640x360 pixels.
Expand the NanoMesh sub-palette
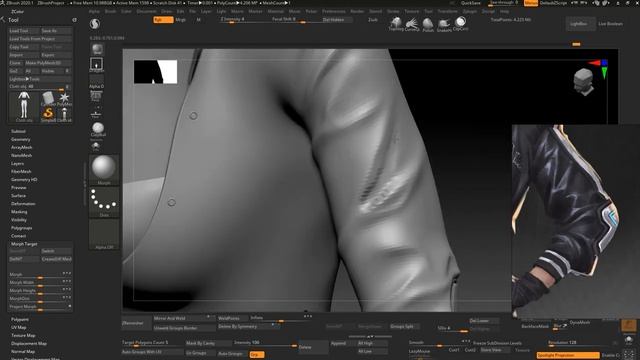pos(22,156)
